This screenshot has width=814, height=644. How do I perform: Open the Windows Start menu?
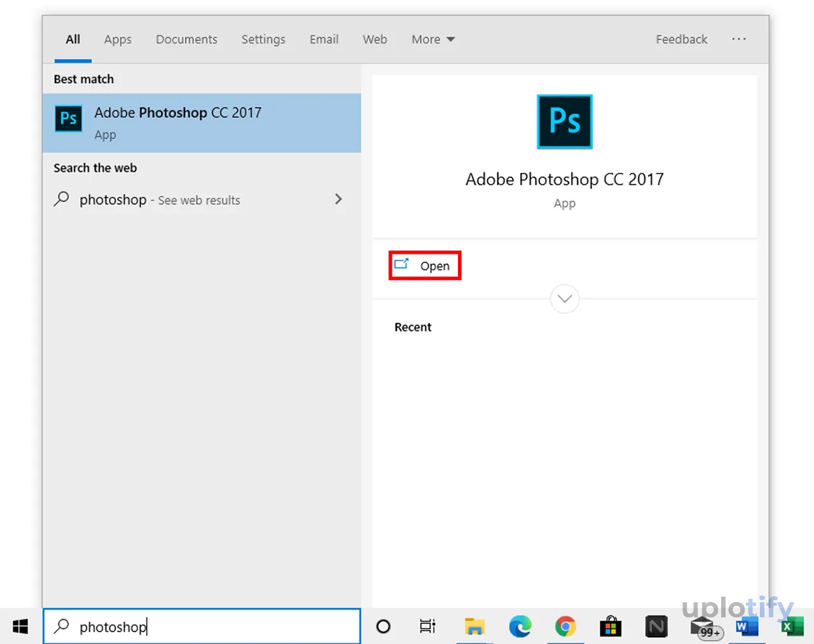click(20, 627)
